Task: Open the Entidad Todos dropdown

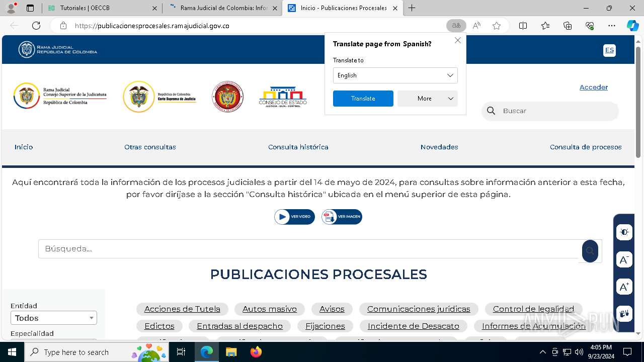Action: [54, 318]
